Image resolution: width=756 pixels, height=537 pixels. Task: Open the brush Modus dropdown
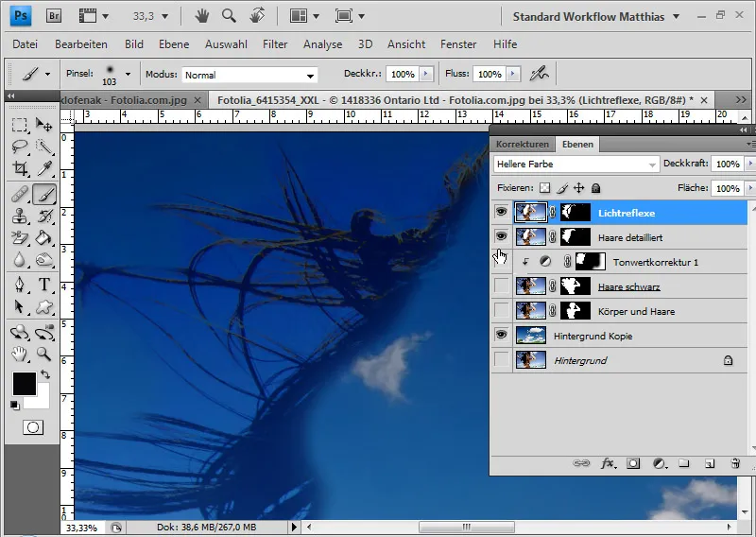[249, 75]
